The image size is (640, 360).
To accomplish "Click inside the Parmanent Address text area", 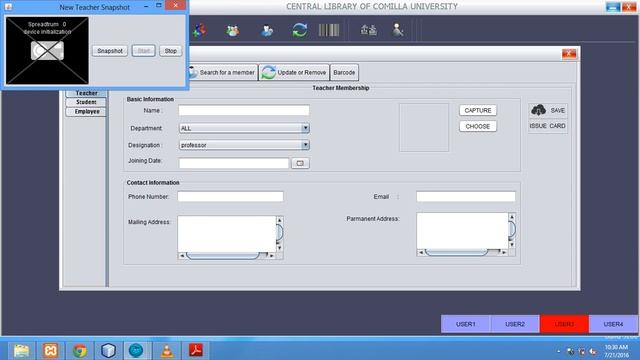I will (x=462, y=231).
